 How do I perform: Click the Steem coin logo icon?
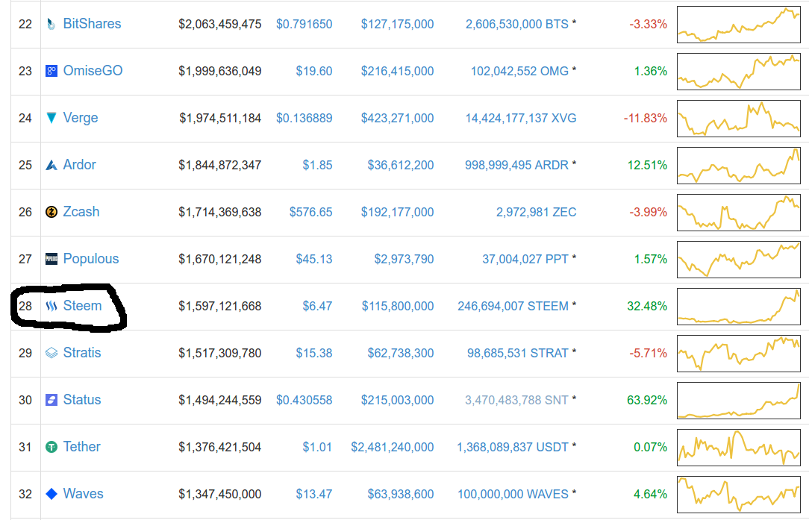click(51, 306)
